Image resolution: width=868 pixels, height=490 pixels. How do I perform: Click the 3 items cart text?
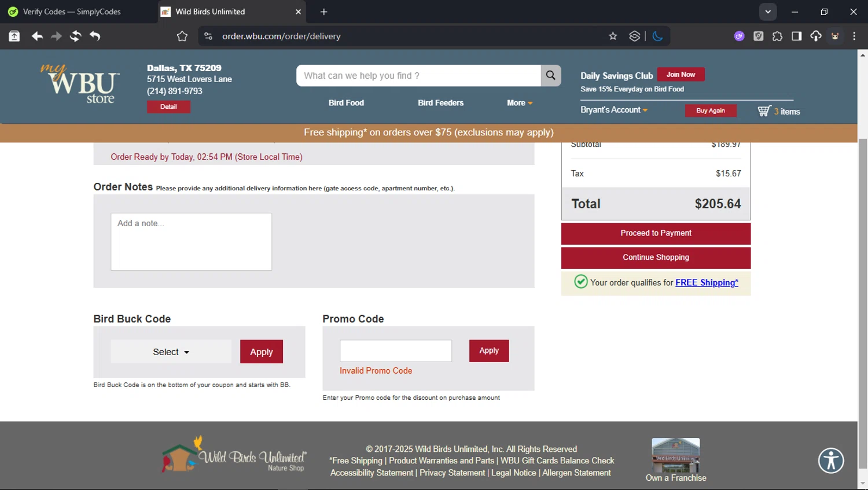787,112
